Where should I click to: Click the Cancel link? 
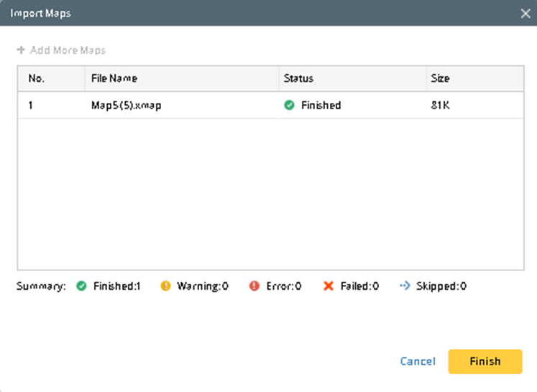click(418, 361)
